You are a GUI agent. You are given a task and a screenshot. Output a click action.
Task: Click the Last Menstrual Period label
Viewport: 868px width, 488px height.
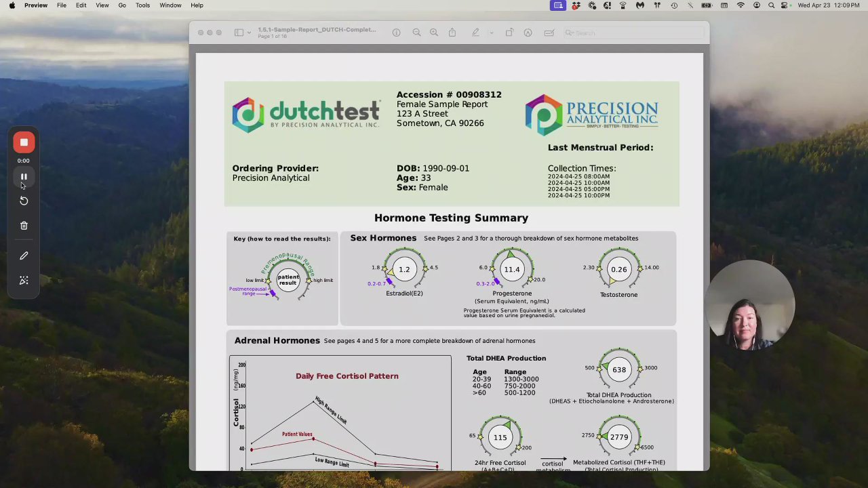[600, 147]
